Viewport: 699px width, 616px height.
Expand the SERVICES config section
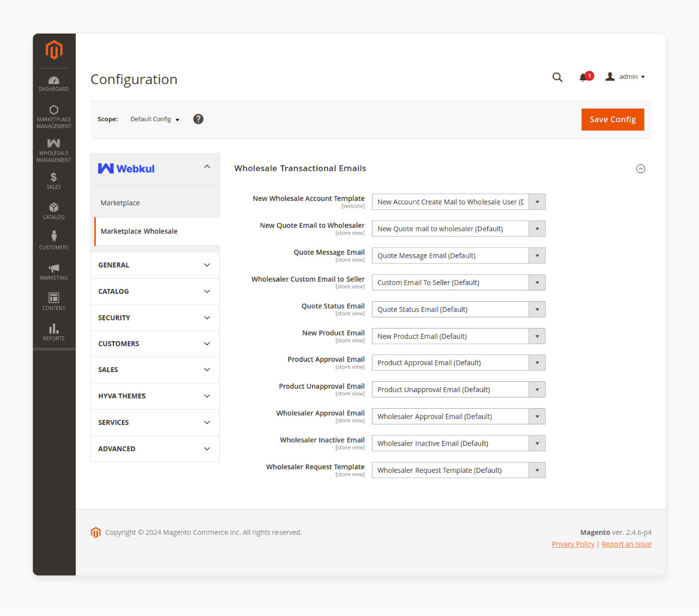coord(155,422)
